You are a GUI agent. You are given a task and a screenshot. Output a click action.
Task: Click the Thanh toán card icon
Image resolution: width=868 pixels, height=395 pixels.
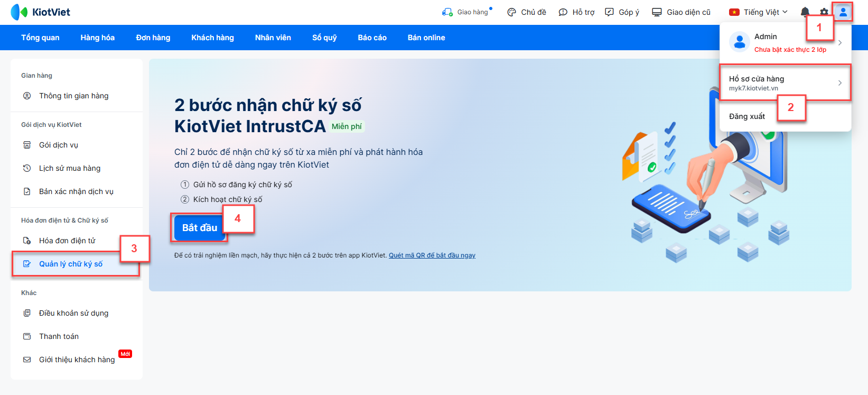pos(27,336)
